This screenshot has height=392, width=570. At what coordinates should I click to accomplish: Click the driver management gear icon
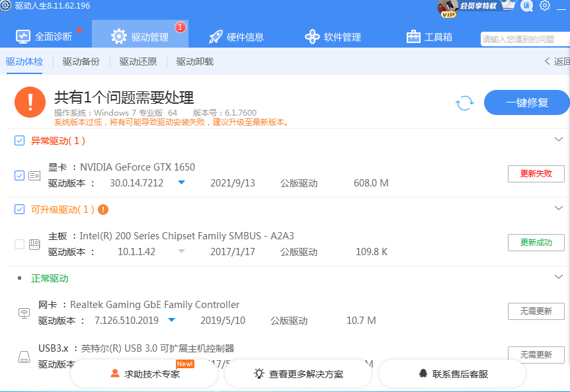click(x=119, y=37)
